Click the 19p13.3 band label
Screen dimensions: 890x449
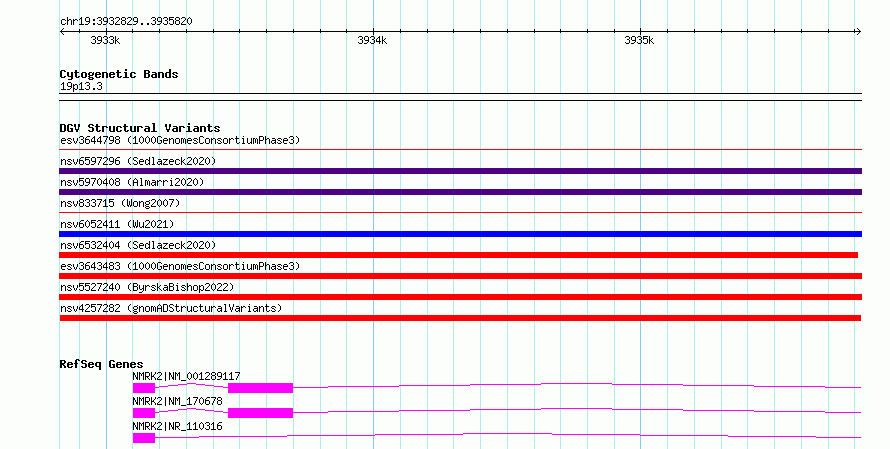pyautogui.click(x=81, y=86)
